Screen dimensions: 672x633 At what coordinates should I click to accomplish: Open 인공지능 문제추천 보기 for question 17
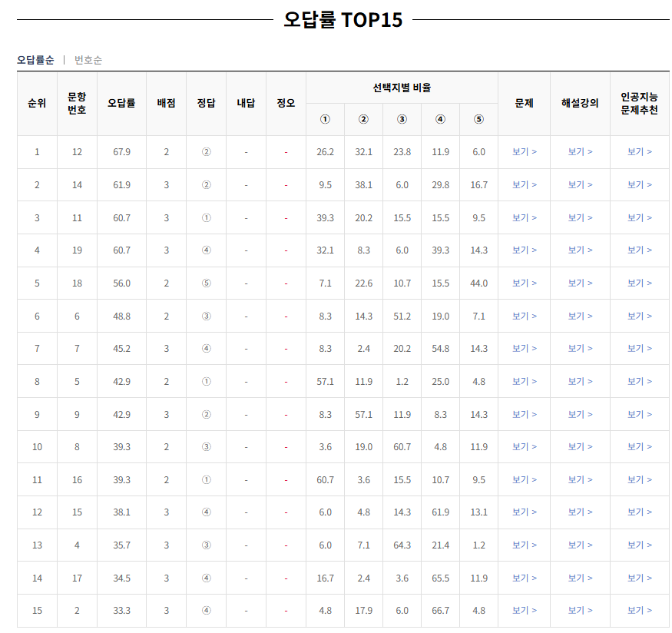pos(640,578)
